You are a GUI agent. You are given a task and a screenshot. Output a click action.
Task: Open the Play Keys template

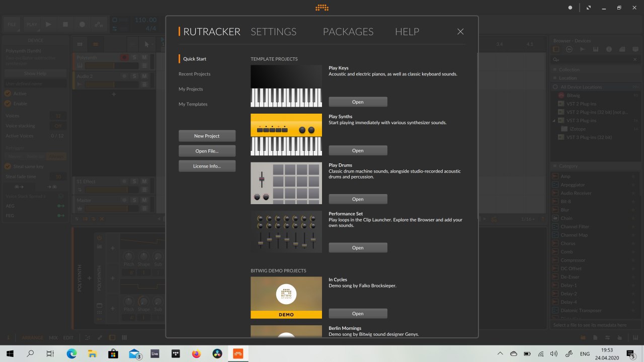click(x=358, y=102)
